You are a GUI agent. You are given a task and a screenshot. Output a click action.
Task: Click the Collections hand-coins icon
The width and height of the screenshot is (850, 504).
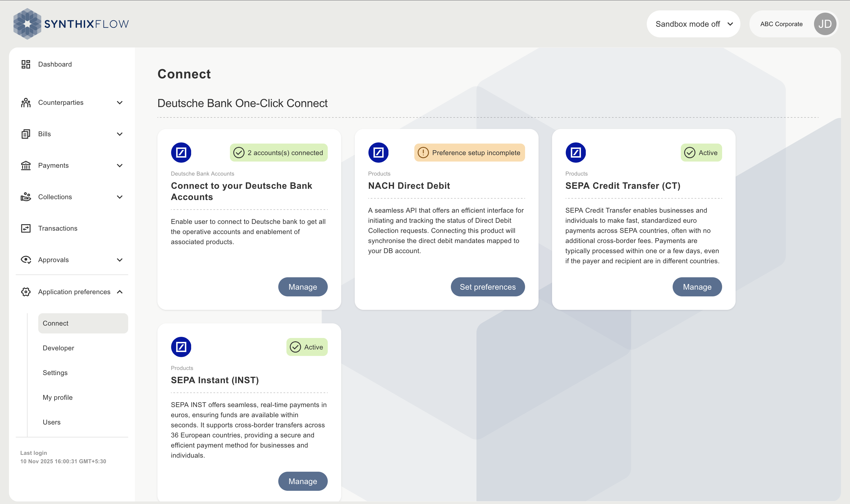26,197
